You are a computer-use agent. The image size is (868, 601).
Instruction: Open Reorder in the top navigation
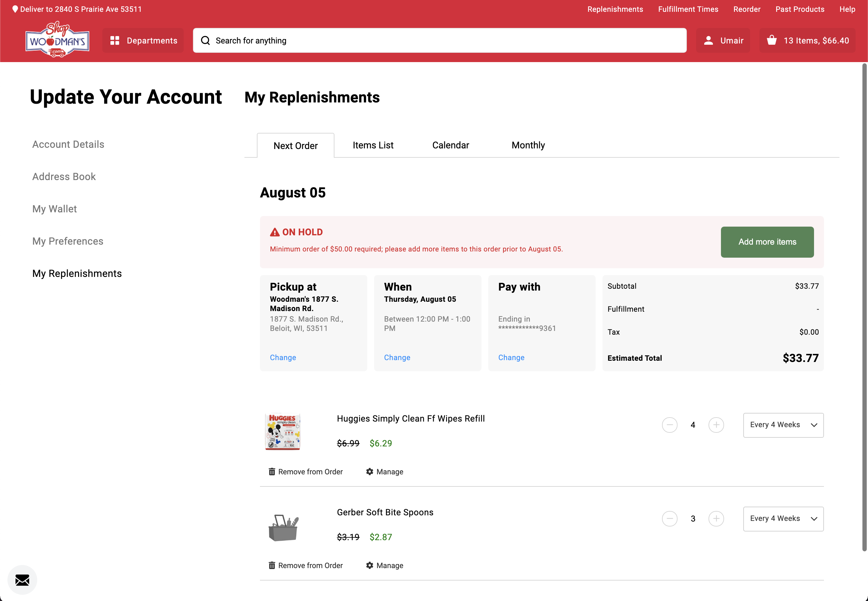click(x=747, y=9)
